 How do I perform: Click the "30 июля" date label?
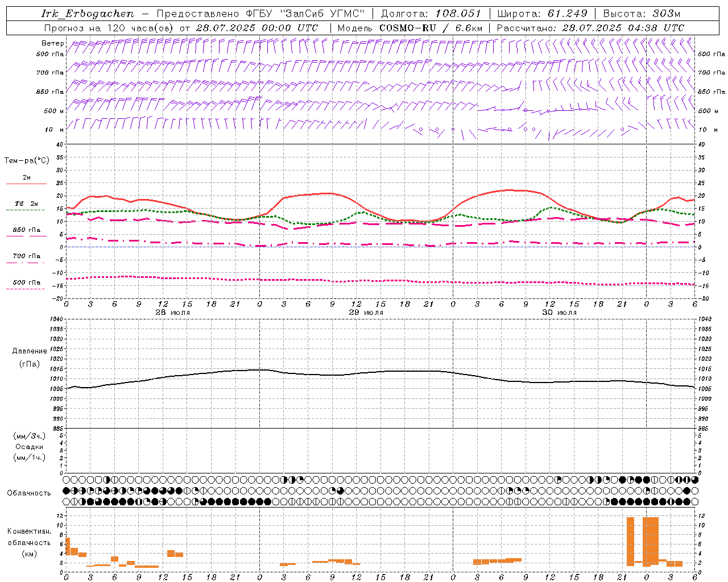(559, 313)
